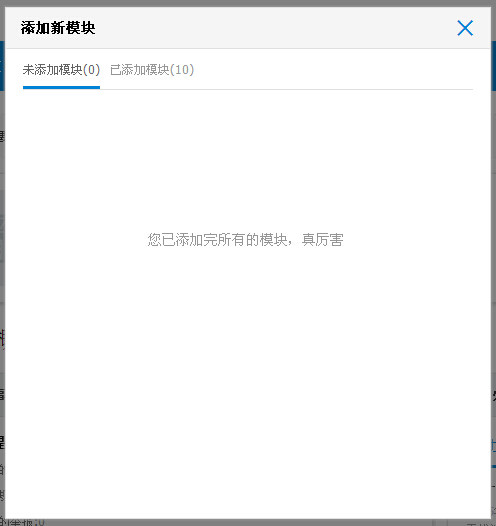Viewport: 496px width, 526px height.
Task: Close the 添加新模块 dialog
Action: pos(465,28)
